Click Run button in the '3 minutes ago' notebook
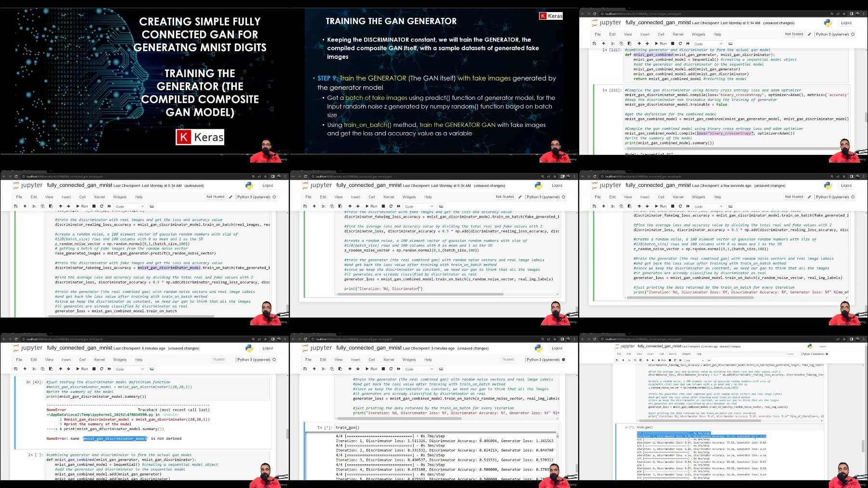 coord(372,369)
